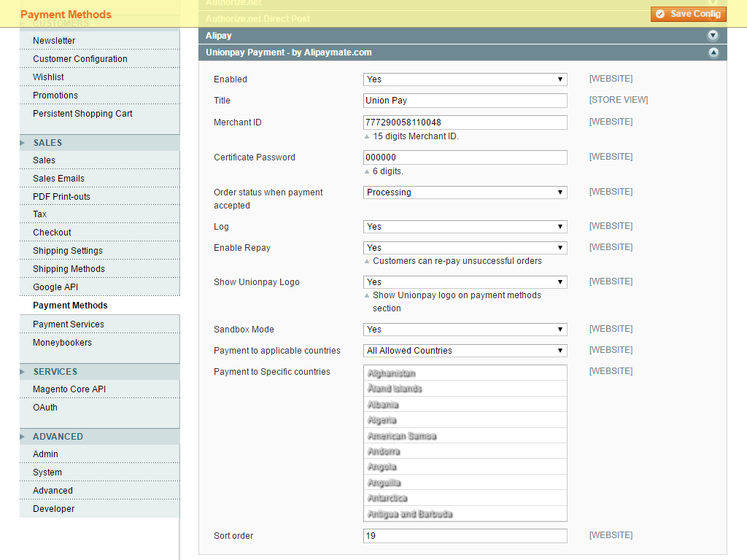
Task: Collapse the Unionpay Payment section arrow icon
Action: tap(713, 52)
